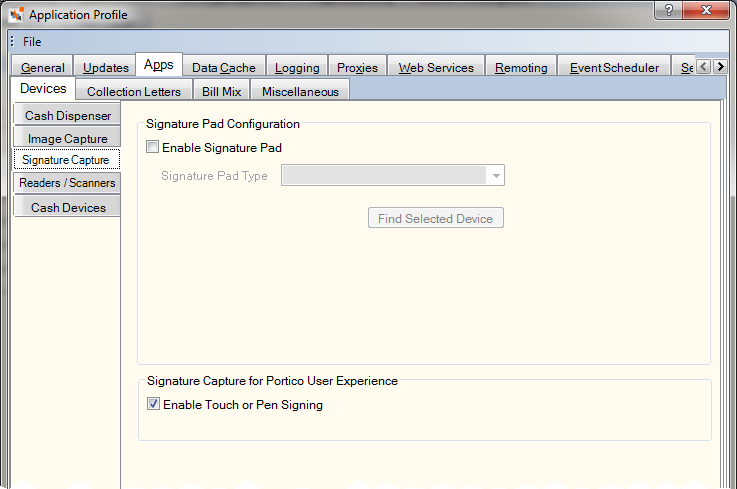Screen dimensions: 737x489
Task: Tick the Enable Signature Pad checkbox
Action: tap(152, 147)
